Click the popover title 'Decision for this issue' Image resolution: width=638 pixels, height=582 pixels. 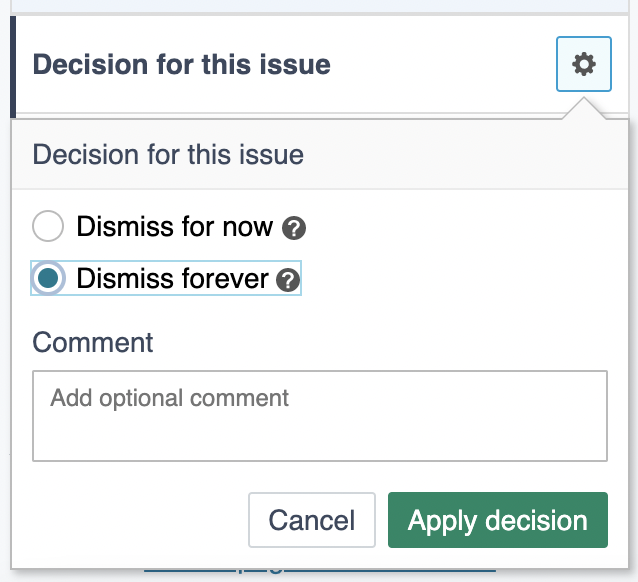pyautogui.click(x=168, y=155)
